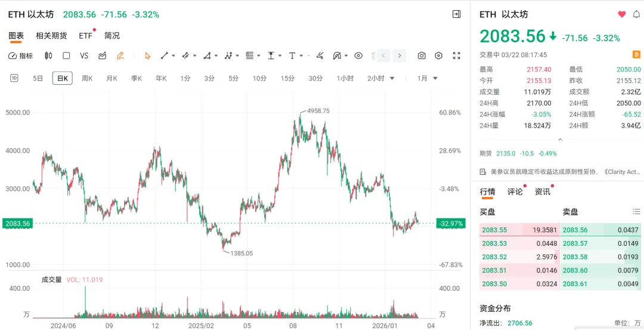Click the toolbar next arrow button
644x330 pixels.
(400, 56)
